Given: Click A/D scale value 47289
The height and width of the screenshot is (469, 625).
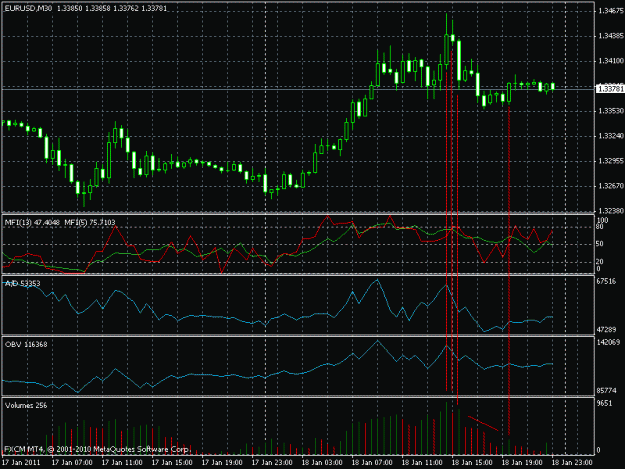Looking at the screenshot, I should [x=606, y=330].
